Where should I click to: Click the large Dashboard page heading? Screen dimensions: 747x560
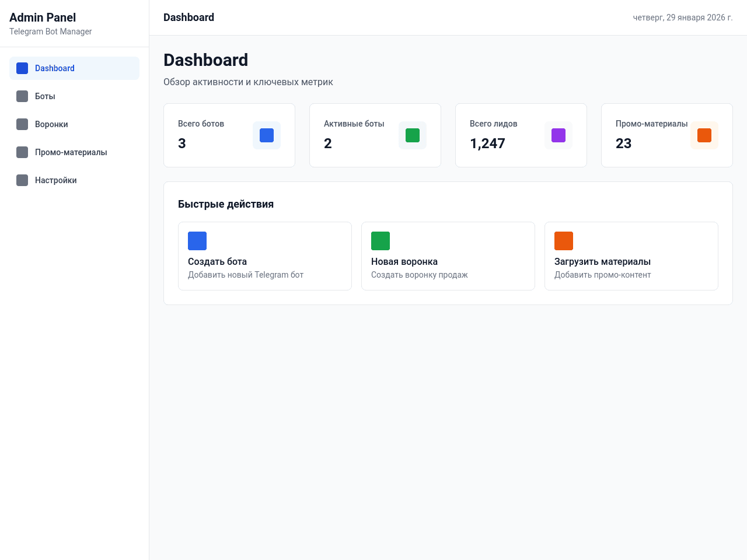click(206, 60)
